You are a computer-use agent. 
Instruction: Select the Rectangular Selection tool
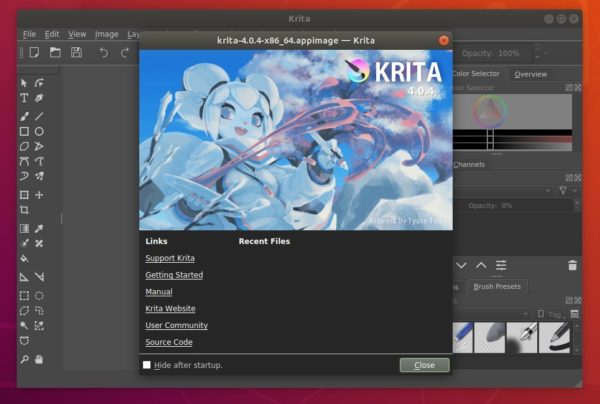24,296
